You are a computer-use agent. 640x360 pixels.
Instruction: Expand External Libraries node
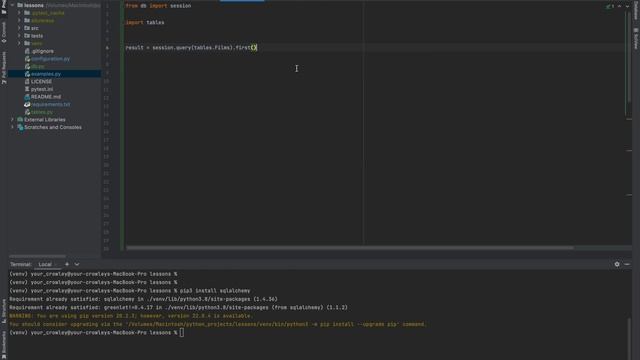12,120
